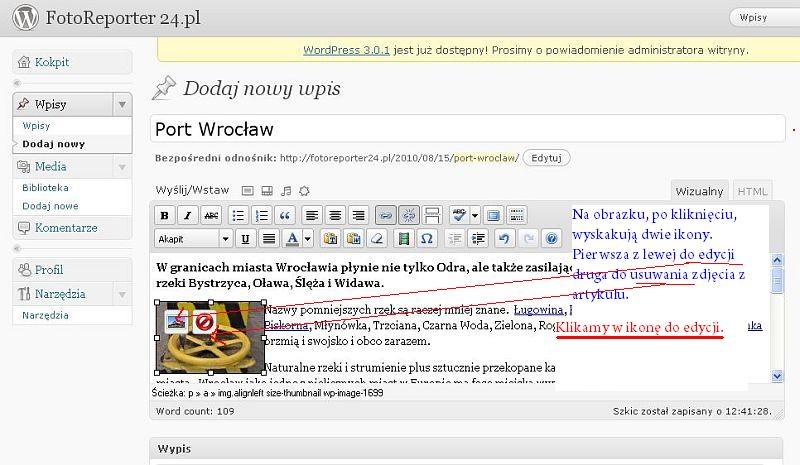Image resolution: width=800 pixels, height=465 pixels.
Task: Click the insert link chain icon
Action: point(385,215)
